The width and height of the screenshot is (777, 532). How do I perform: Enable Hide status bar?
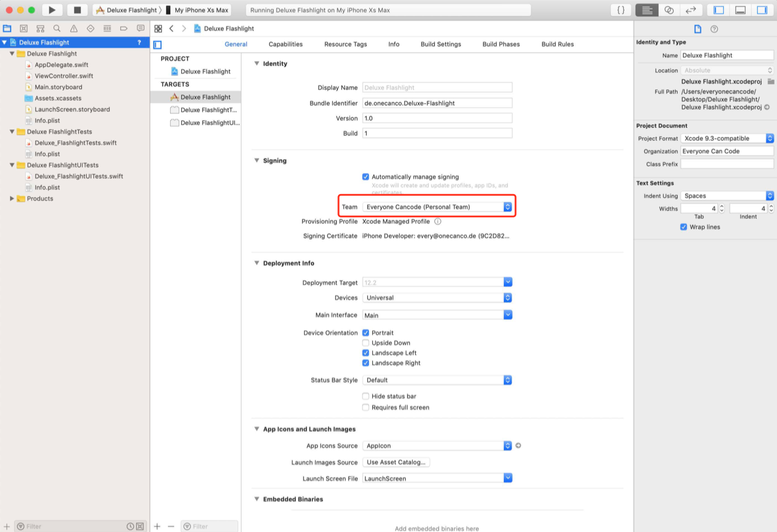365,396
